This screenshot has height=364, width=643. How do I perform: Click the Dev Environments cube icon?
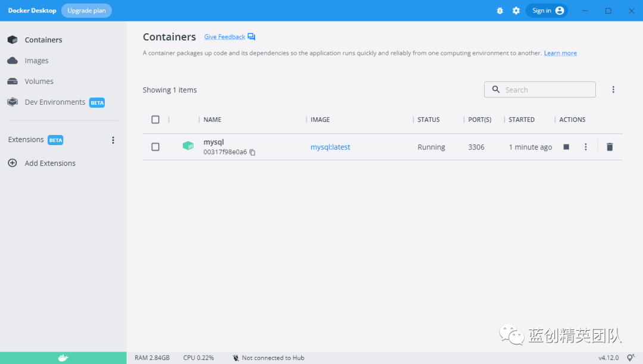[x=13, y=102]
